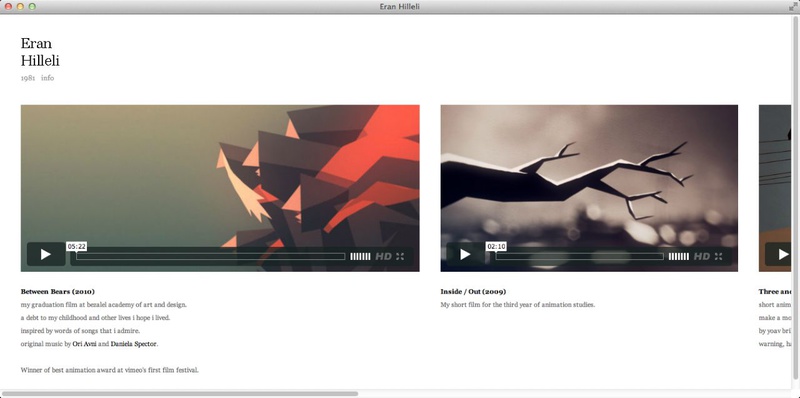Seek in Inside / Out progress bar
This screenshot has height=398, width=800.
580,256
